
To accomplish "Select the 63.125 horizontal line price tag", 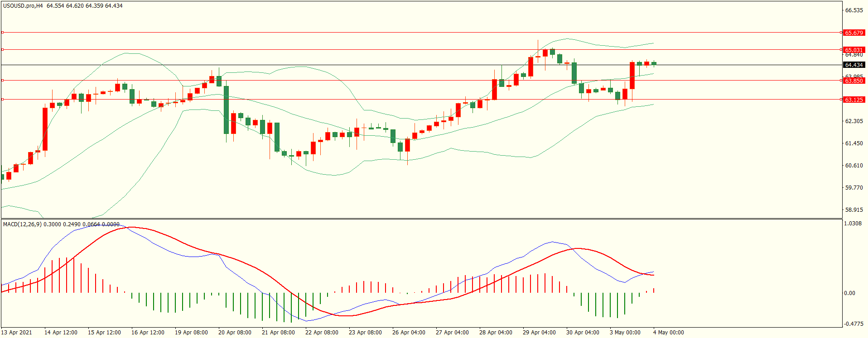I will pos(854,100).
